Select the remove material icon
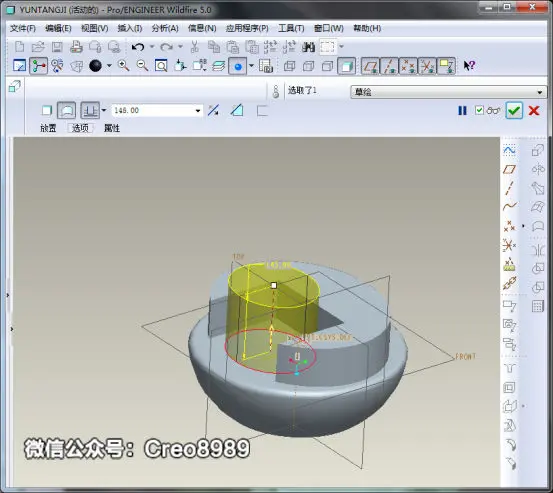This screenshot has height=493, width=553. [x=237, y=110]
